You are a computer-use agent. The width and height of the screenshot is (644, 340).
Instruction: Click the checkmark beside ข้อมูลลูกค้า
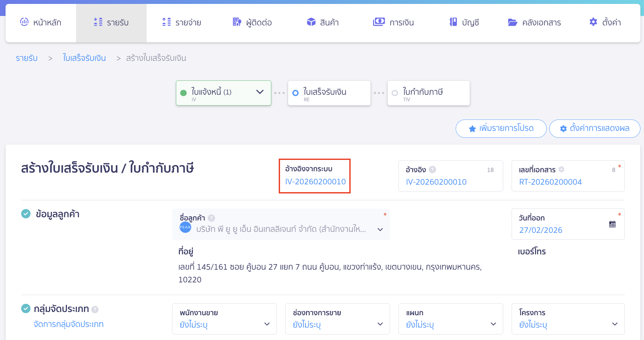pyautogui.click(x=26, y=214)
